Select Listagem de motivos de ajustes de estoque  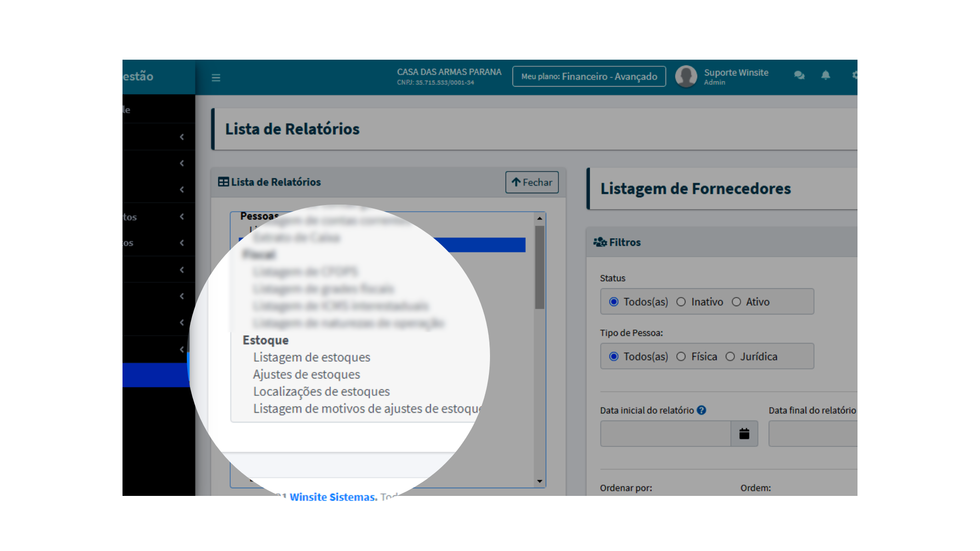click(367, 409)
